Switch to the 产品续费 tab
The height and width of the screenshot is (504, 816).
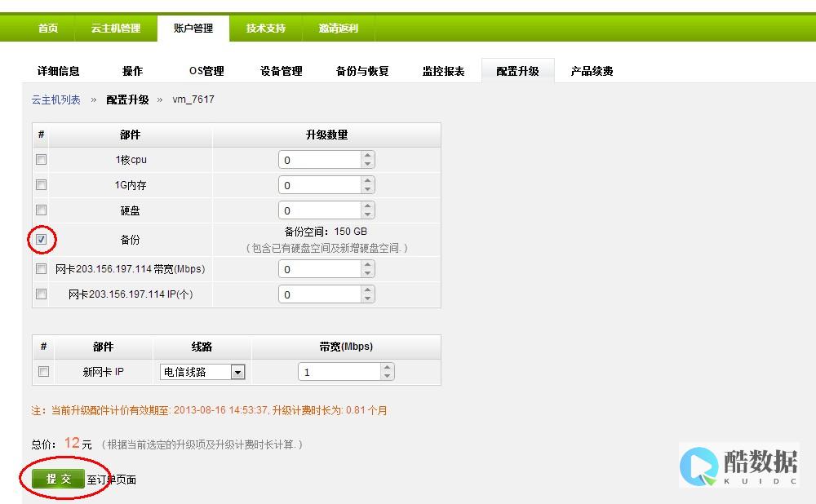coord(592,71)
